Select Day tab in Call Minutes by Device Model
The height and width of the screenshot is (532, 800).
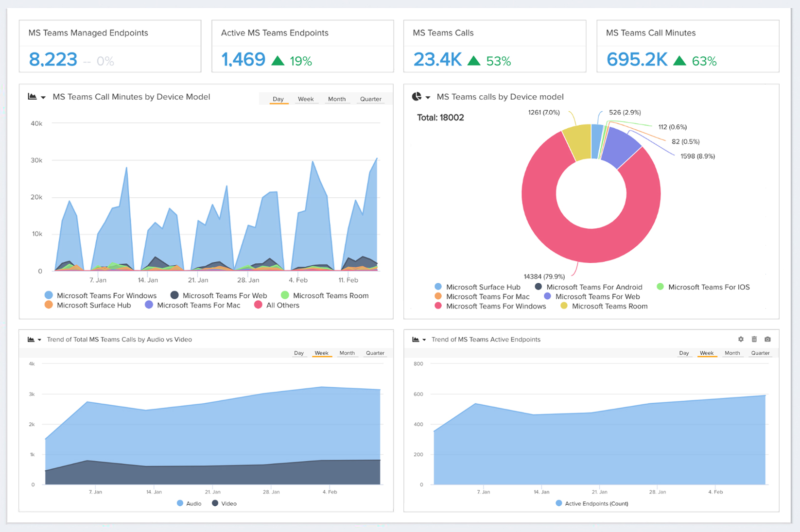(278, 99)
